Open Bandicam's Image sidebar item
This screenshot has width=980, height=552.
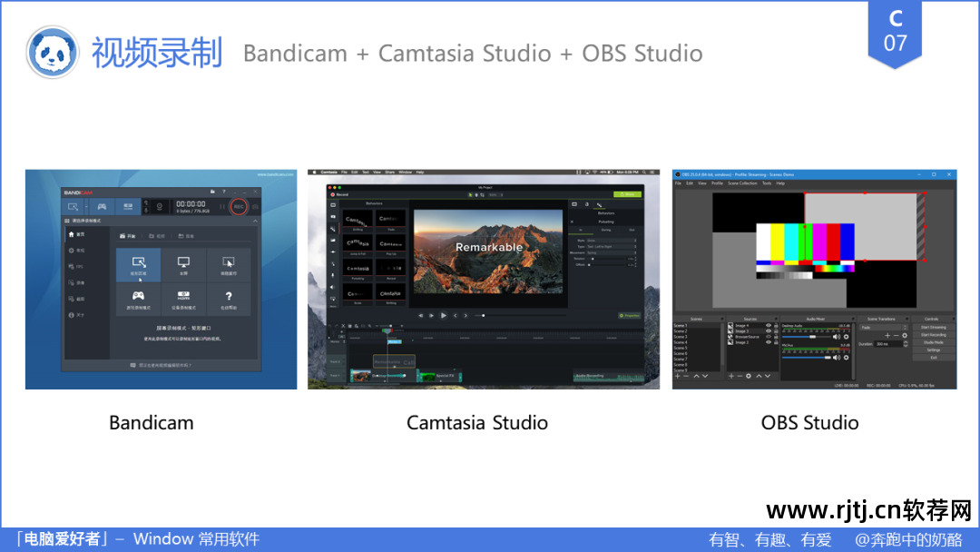(76, 299)
